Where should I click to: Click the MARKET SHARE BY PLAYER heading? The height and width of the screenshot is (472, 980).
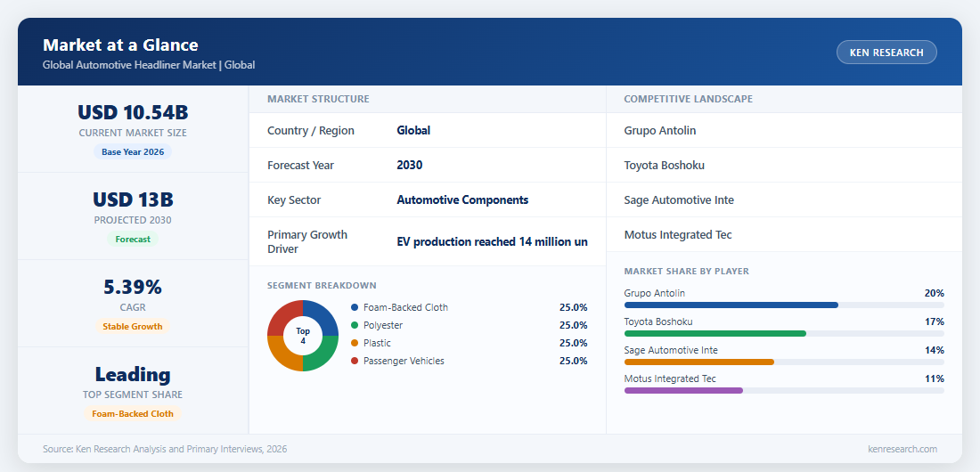686,272
